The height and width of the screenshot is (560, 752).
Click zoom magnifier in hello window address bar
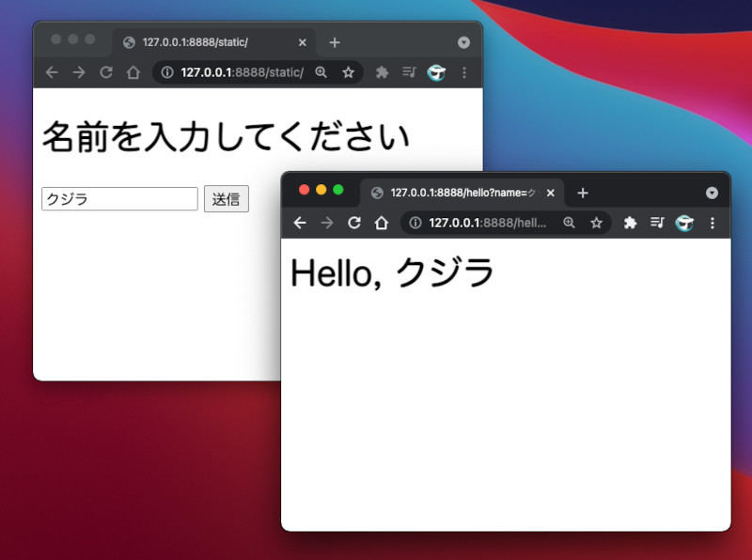[x=569, y=223]
